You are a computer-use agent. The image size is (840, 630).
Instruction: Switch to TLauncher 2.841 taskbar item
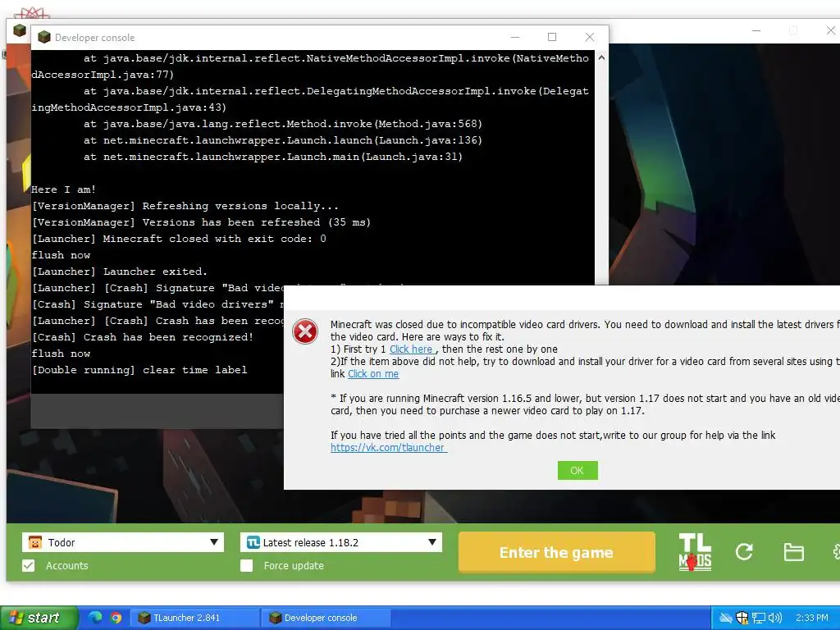[x=194, y=618]
